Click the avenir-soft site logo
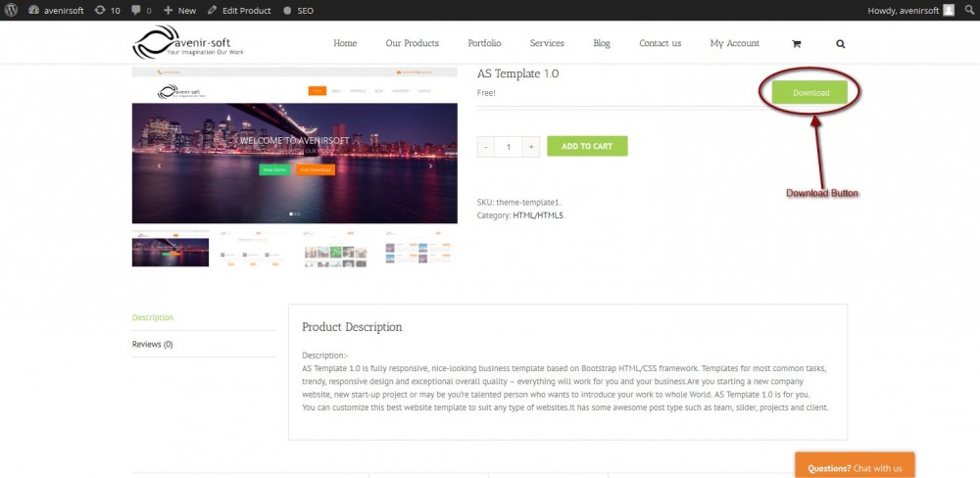Image resolution: width=980 pixels, height=478 pixels. point(188,42)
